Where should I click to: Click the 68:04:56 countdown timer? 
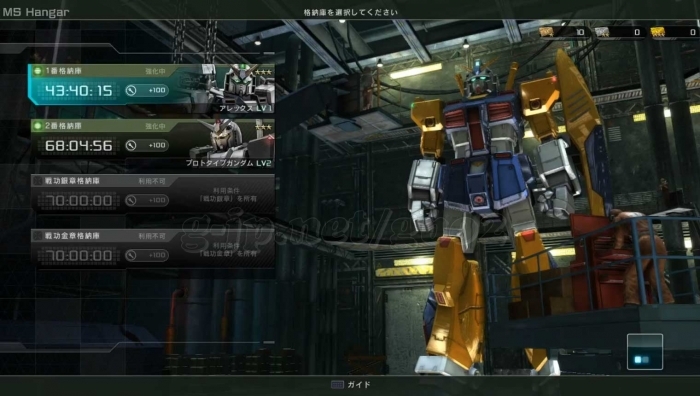tap(79, 146)
